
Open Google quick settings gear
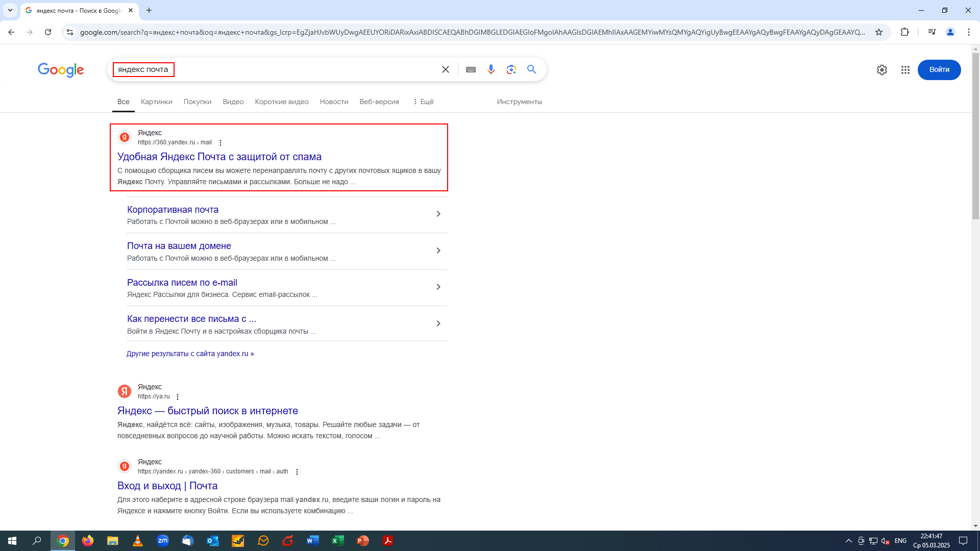[882, 70]
